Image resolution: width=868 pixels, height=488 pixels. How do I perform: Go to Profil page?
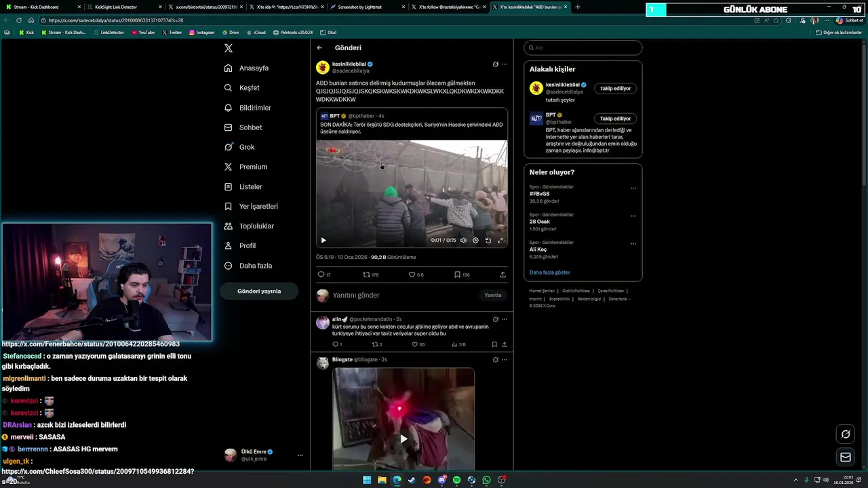pos(240,245)
